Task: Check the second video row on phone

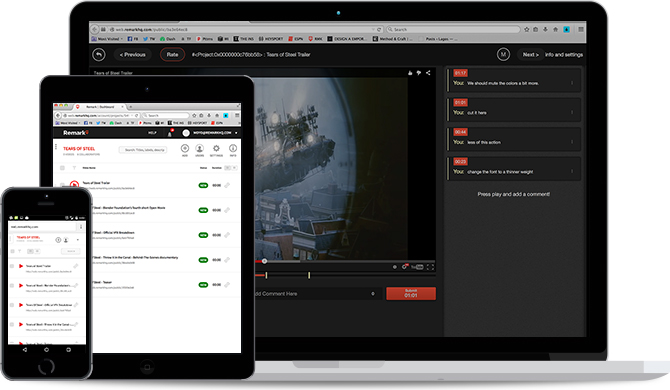Action: pos(12,285)
